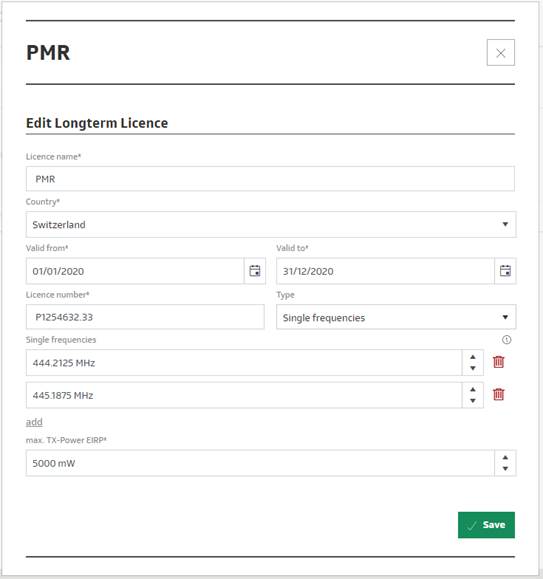
Task: Expand the Country dropdown showing Switzerland
Action: 271,225
